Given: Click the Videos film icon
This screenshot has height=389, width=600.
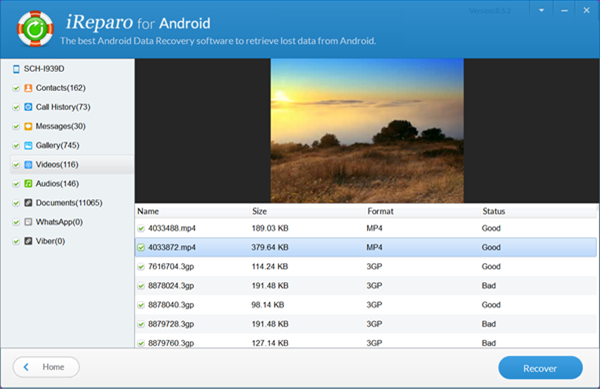Looking at the screenshot, I should tap(28, 164).
